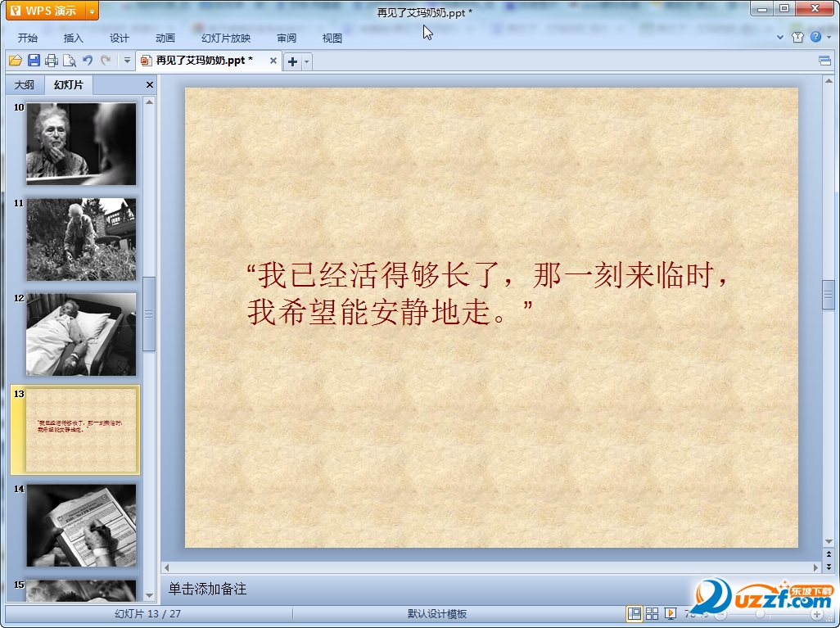Open the WPS 演示 application menu

pyautogui.click(x=46, y=11)
